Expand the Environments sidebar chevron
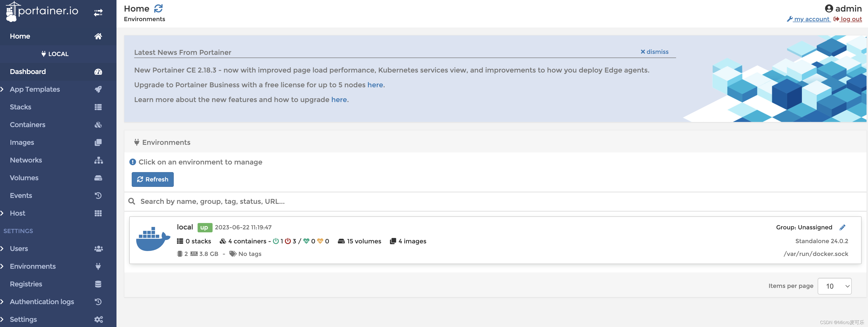The width and height of the screenshot is (868, 327). [x=2, y=266]
